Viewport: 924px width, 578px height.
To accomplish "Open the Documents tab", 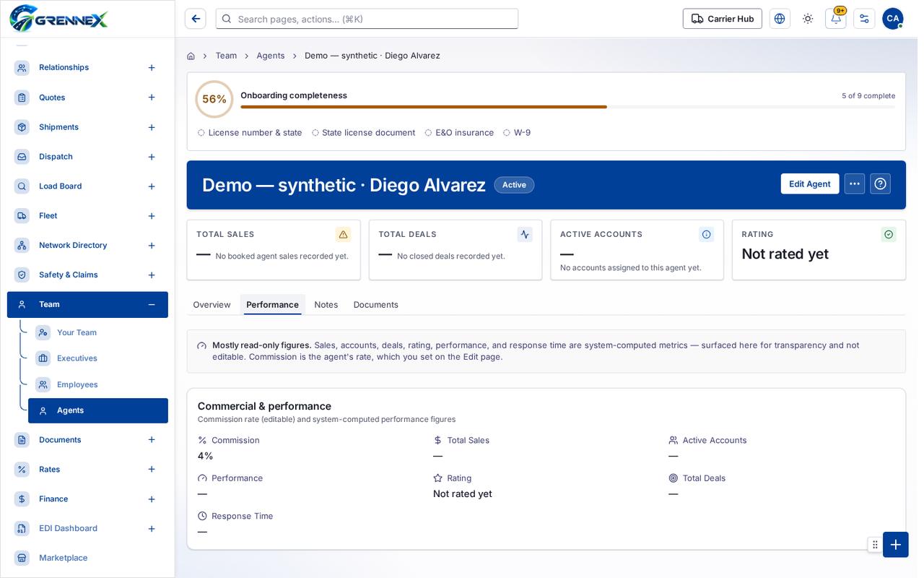I will pyautogui.click(x=376, y=304).
